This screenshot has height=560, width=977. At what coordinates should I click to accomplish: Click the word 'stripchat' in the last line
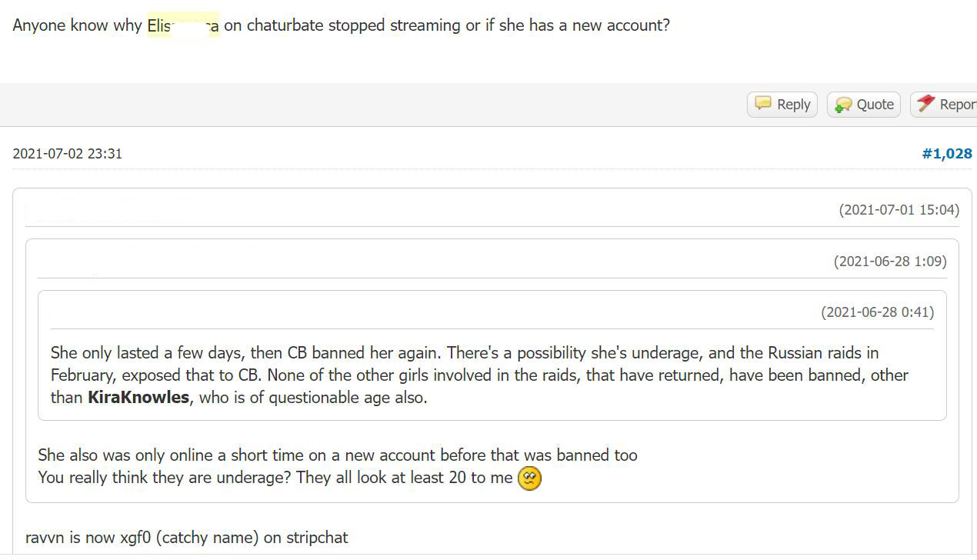click(317, 538)
